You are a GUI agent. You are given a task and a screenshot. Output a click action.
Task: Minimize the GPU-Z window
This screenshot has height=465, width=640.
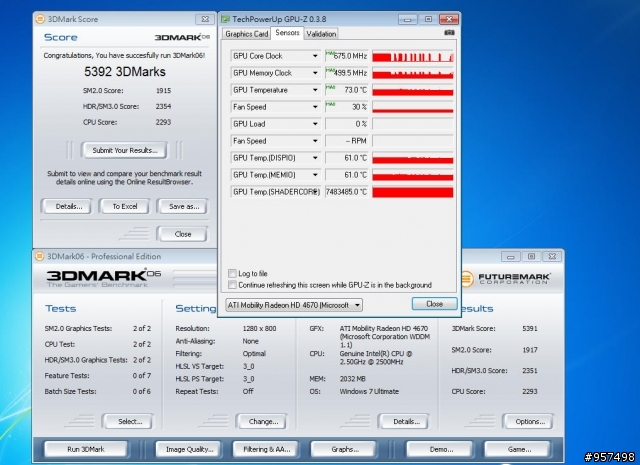coord(407,19)
